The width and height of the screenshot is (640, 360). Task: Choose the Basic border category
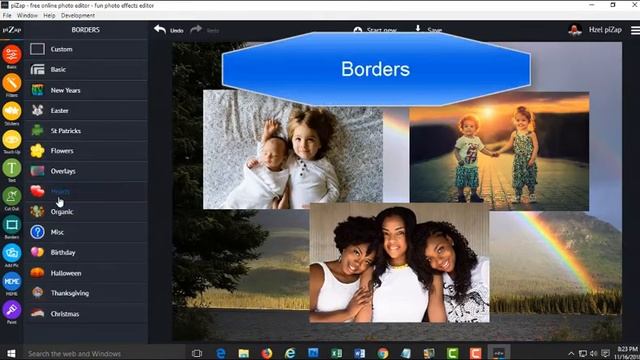[x=86, y=69]
